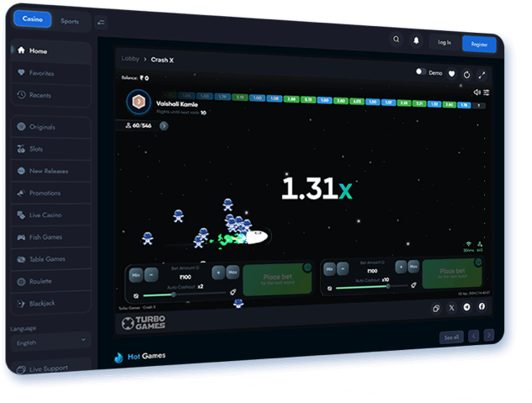Switch to the Sports tab

coord(70,21)
